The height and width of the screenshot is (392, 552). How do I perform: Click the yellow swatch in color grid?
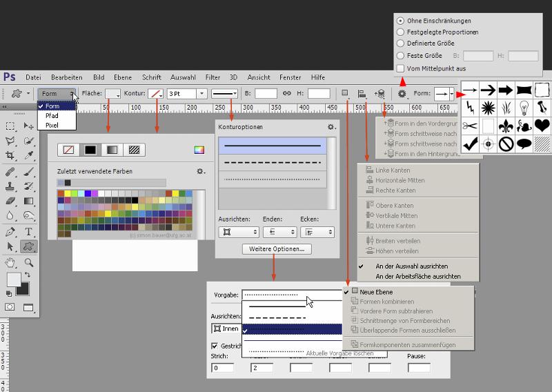[x=68, y=193]
